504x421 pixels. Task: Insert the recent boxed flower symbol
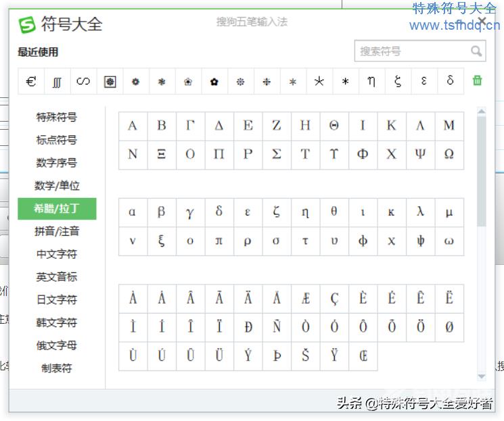pos(110,81)
